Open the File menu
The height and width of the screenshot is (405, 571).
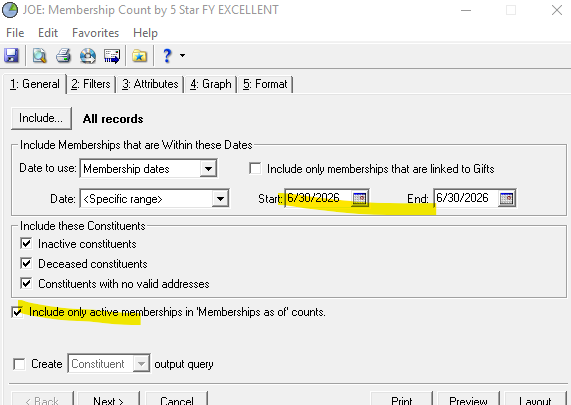(15, 33)
